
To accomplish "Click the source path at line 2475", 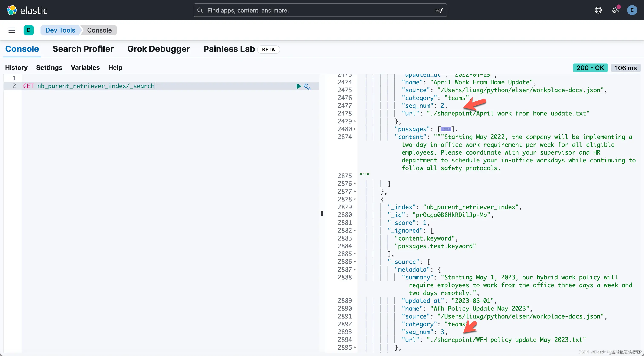I will [520, 90].
